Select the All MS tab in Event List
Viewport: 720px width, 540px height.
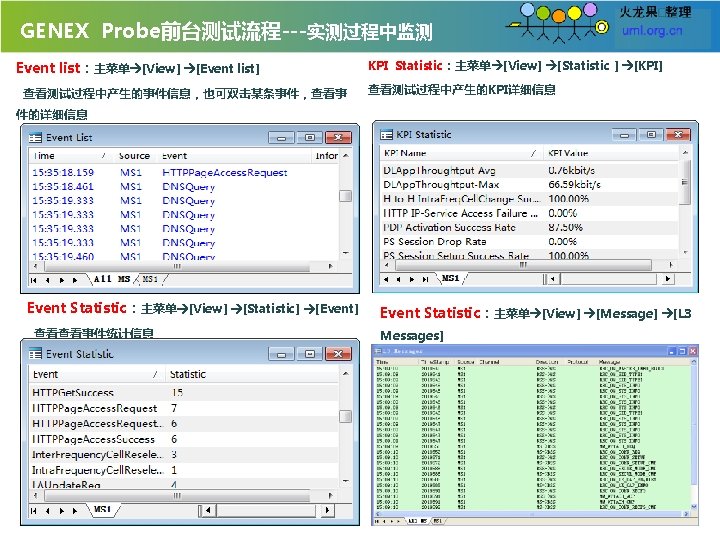[x=112, y=279]
